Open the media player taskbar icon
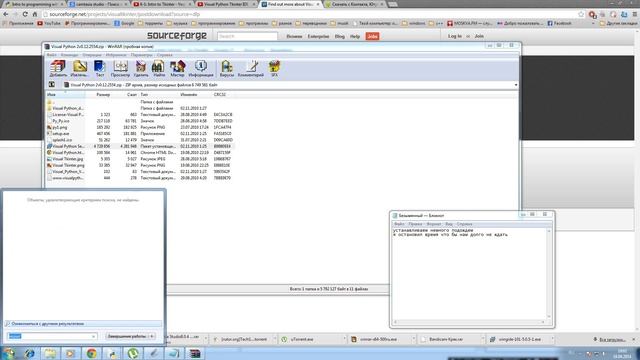 [71, 353]
